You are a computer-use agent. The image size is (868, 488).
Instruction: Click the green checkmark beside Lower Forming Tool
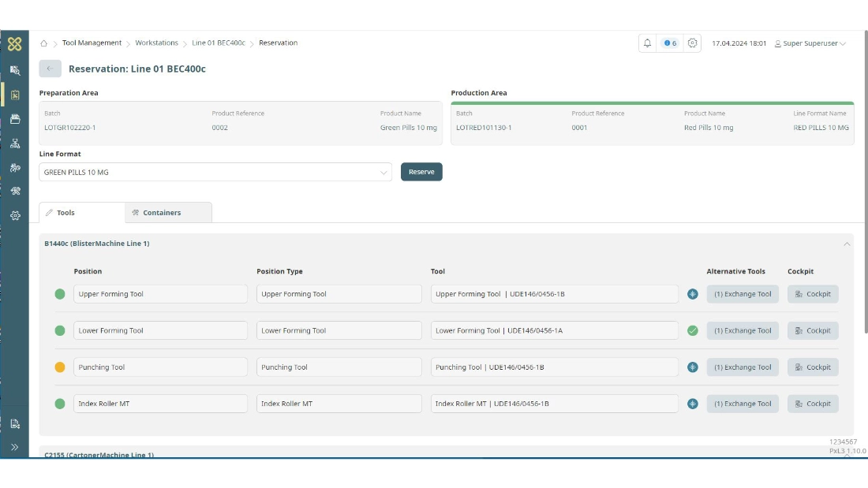click(692, 330)
